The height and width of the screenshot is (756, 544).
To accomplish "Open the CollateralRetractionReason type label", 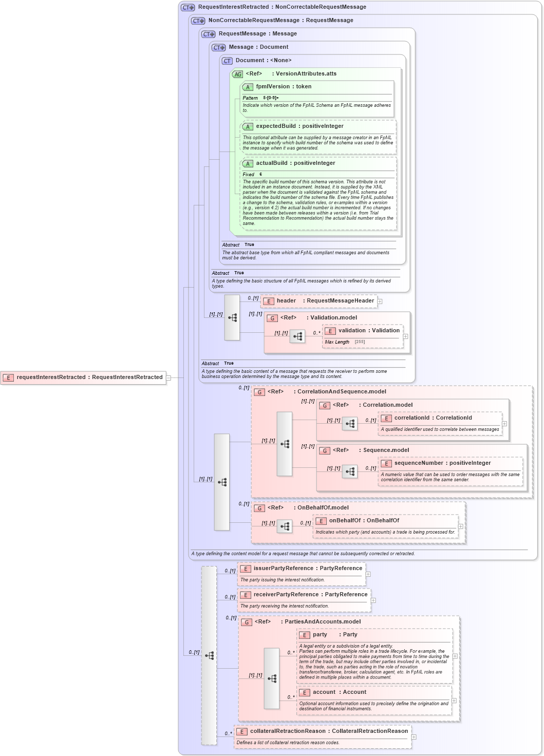I will click(x=370, y=731).
